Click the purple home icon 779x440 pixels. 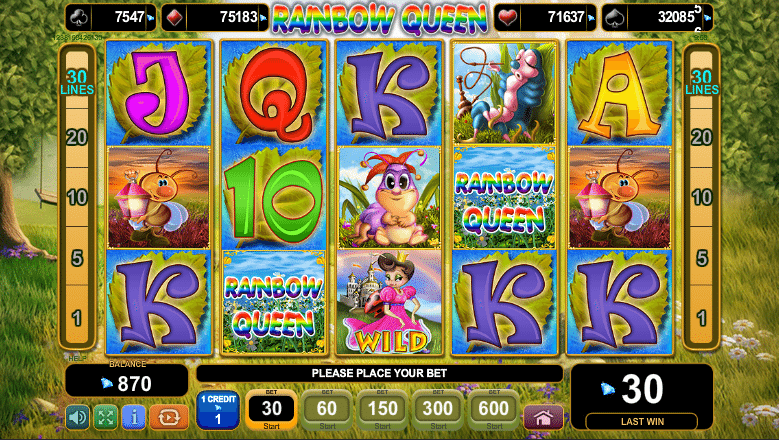544,417
